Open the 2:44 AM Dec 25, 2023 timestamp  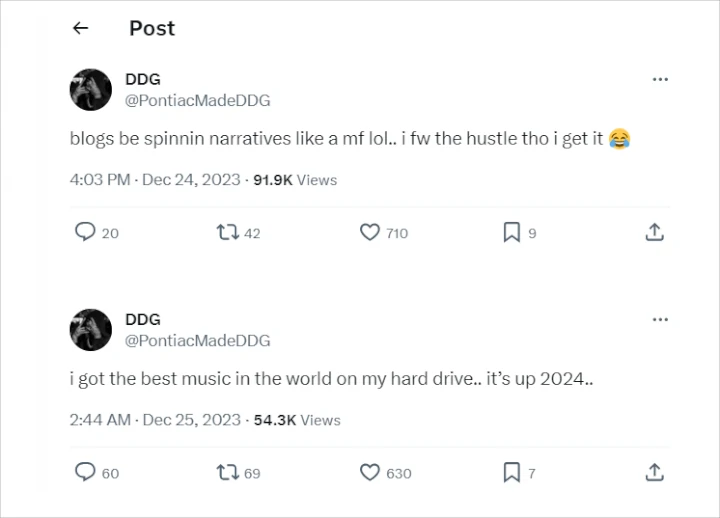coord(155,420)
